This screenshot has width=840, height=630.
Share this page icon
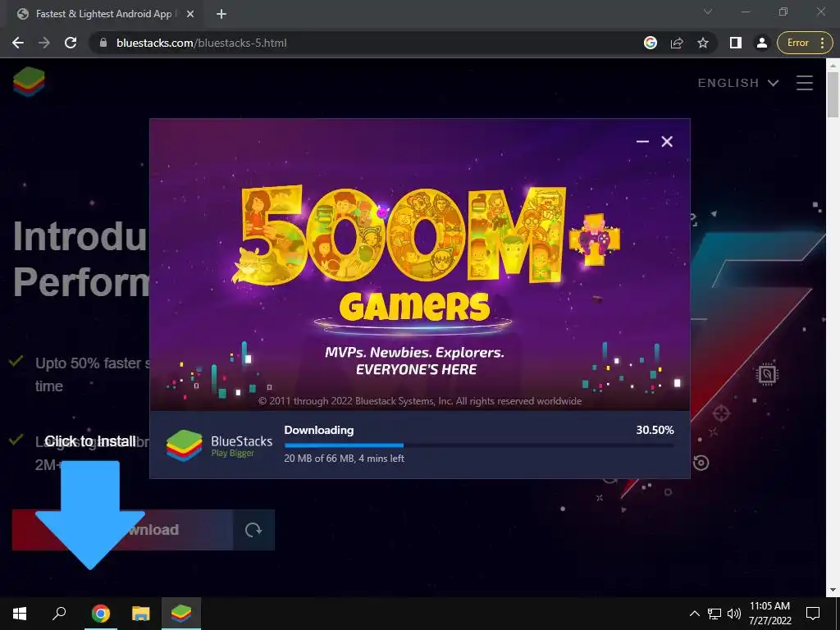click(677, 43)
